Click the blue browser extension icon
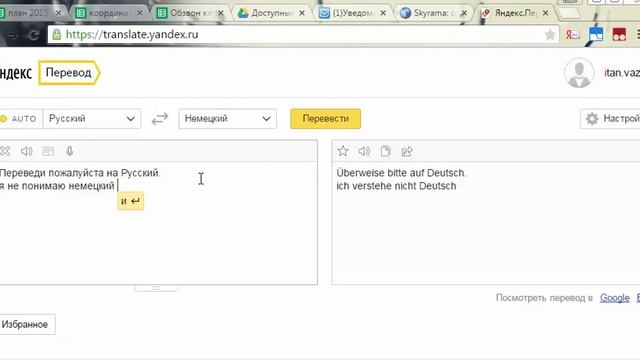 point(596,35)
